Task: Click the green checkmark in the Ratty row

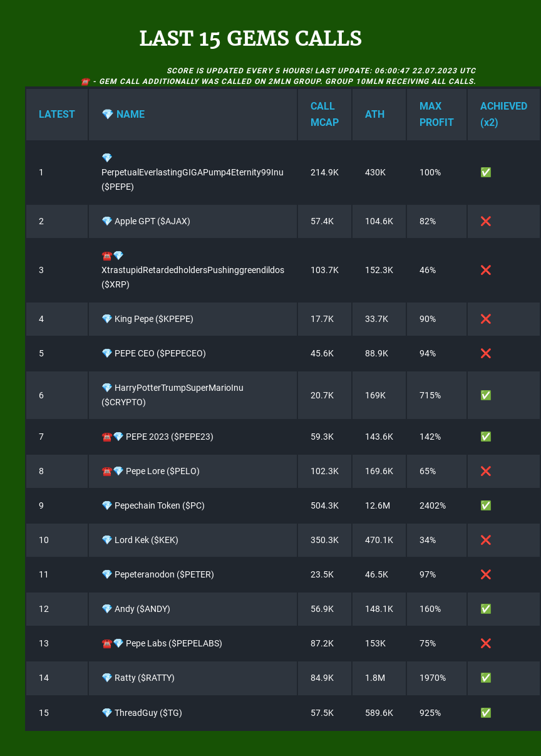Action: (x=485, y=678)
